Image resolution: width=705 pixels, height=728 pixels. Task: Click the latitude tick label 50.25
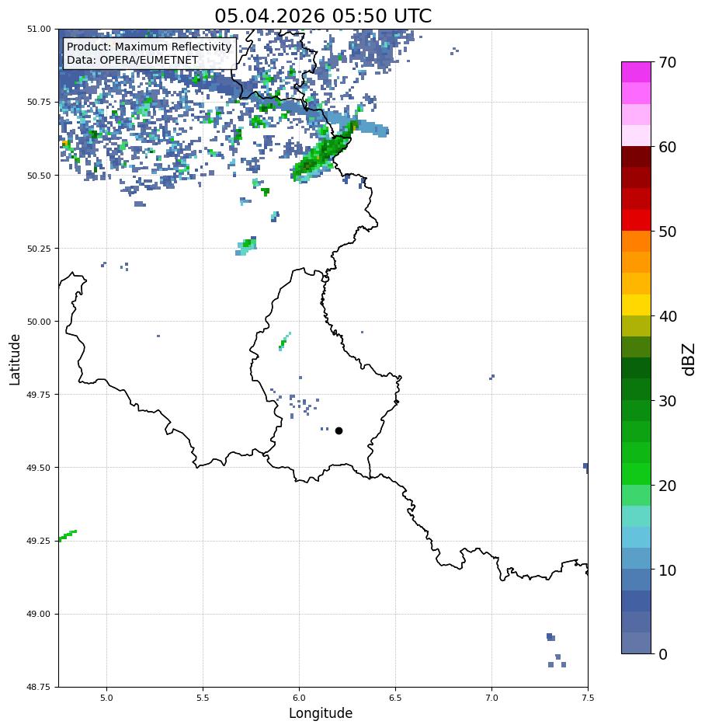click(x=39, y=249)
